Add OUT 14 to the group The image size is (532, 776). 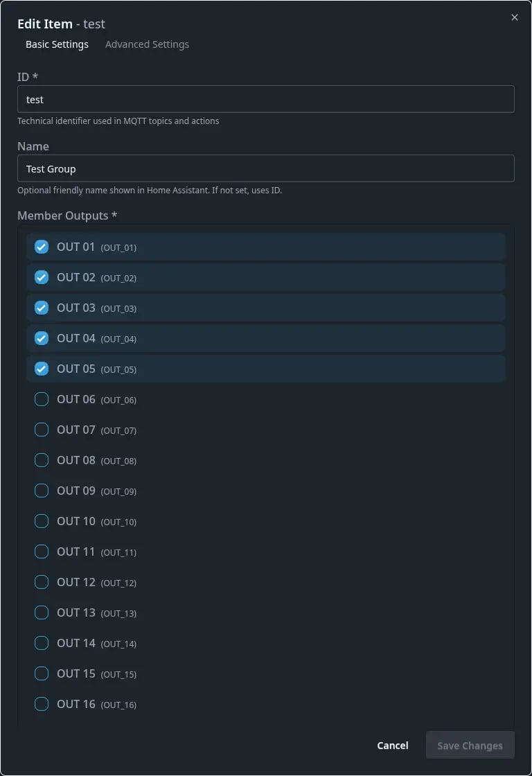[x=42, y=642]
